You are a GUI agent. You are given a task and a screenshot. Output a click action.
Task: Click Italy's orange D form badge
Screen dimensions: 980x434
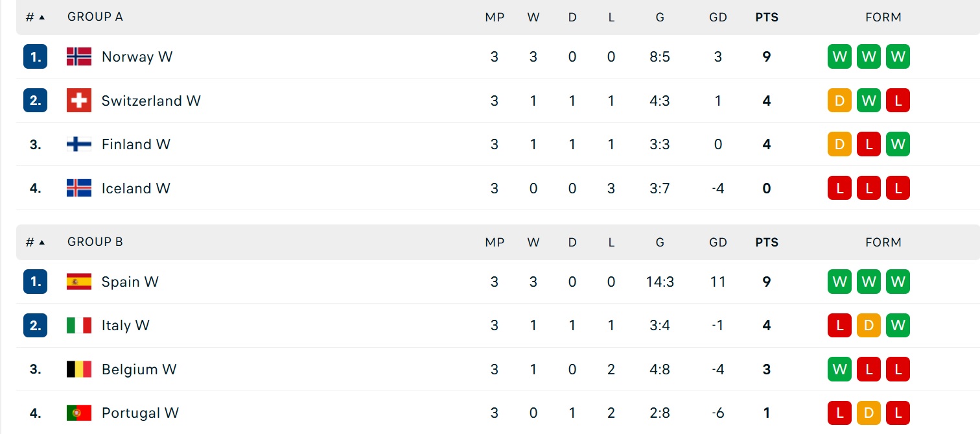point(869,326)
